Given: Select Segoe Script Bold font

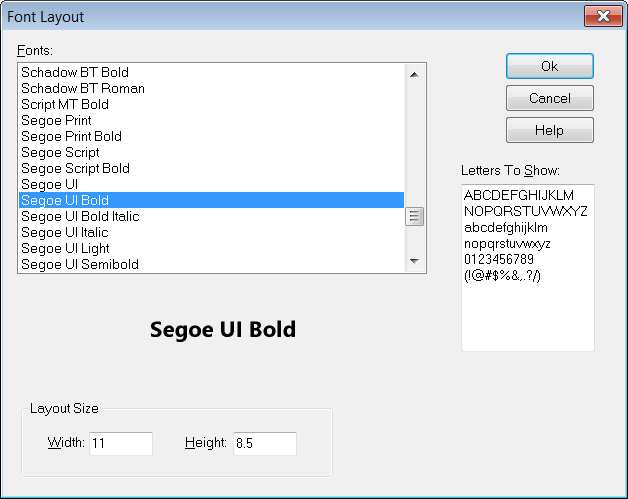Looking at the screenshot, I should (75, 168).
